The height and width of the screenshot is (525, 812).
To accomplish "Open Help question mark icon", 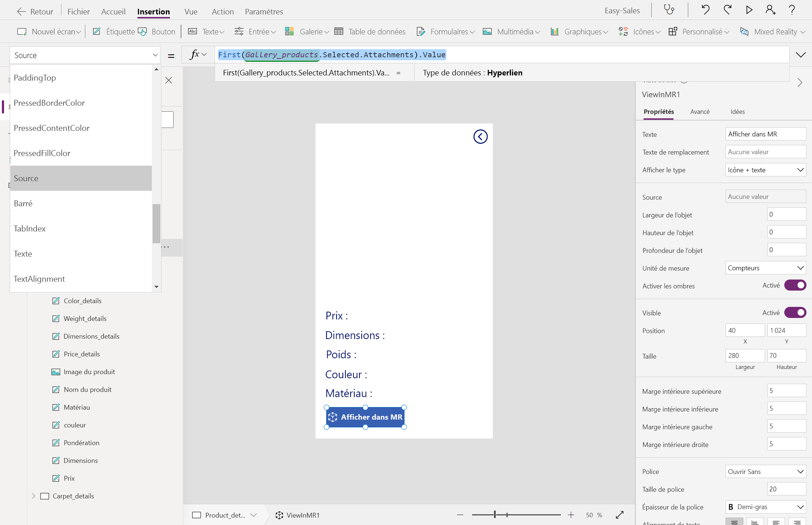I will [x=792, y=10].
